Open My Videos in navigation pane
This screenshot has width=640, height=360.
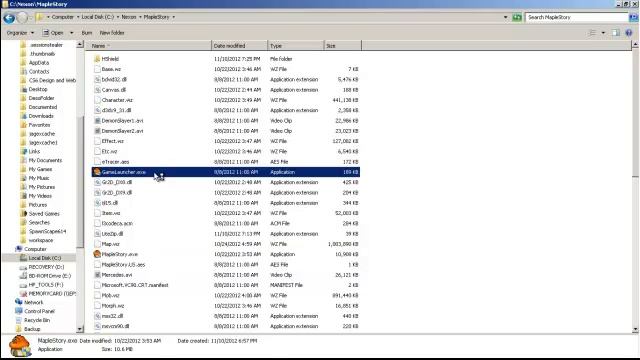[40, 196]
